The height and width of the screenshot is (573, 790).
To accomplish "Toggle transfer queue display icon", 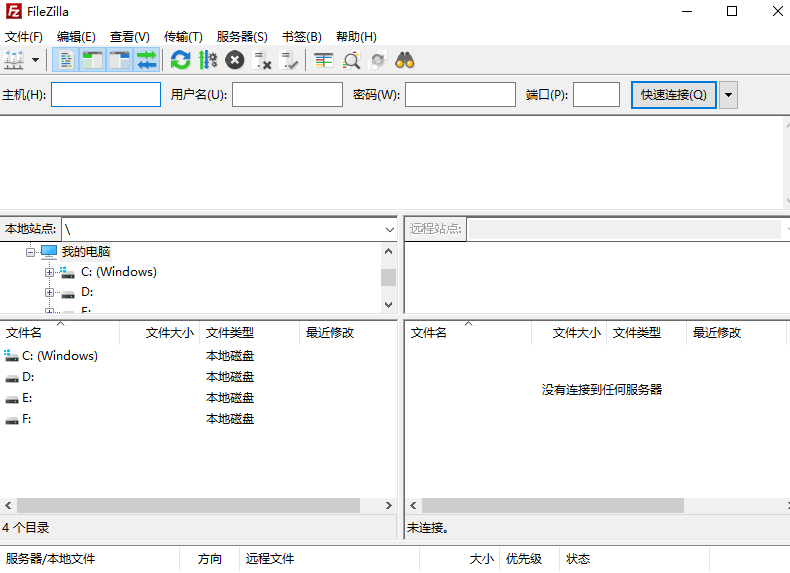I will coord(147,60).
